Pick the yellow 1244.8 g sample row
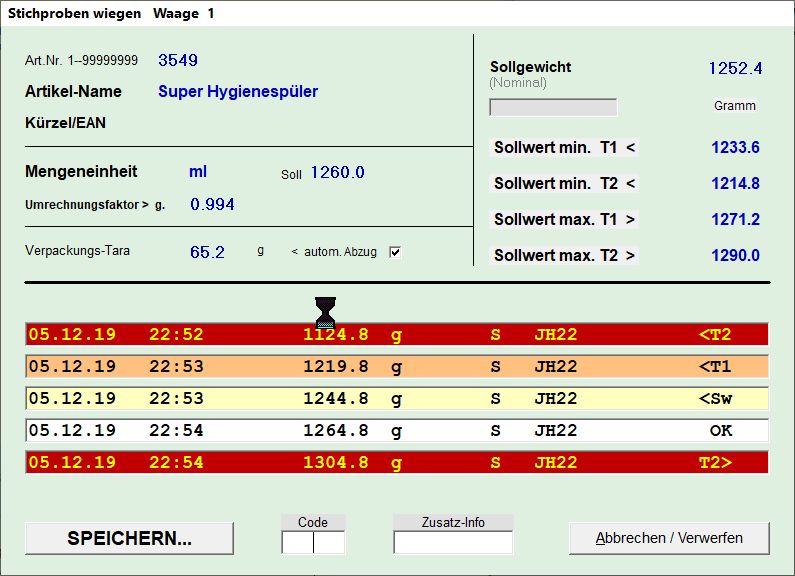Viewport: 795px width, 576px height. pyautogui.click(x=397, y=399)
